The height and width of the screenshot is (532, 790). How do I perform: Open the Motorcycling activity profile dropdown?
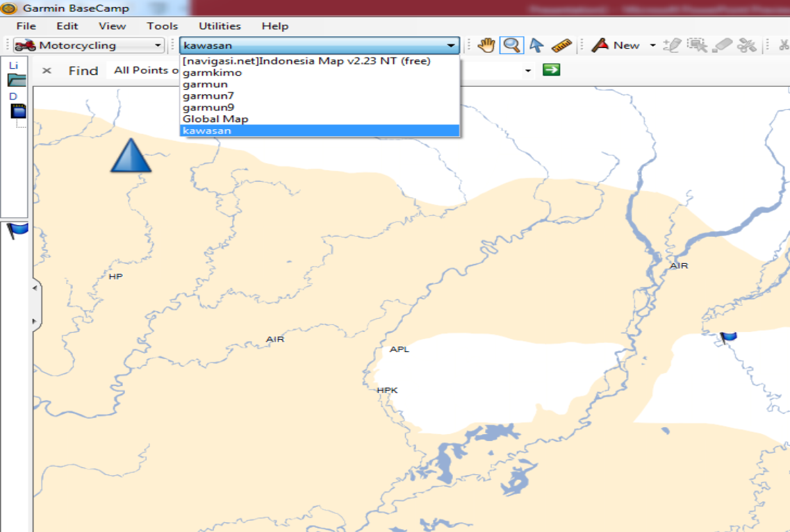158,45
